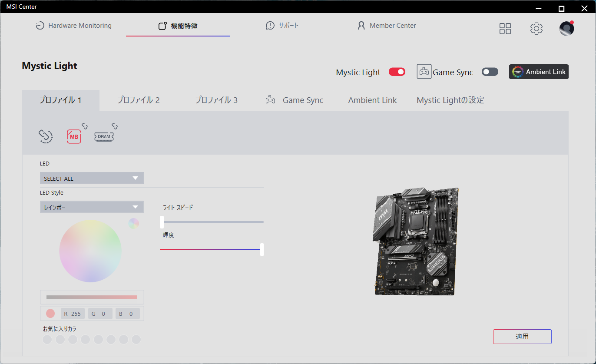Select the last お気に入りカラー slot
The width and height of the screenshot is (596, 364).
point(136,339)
